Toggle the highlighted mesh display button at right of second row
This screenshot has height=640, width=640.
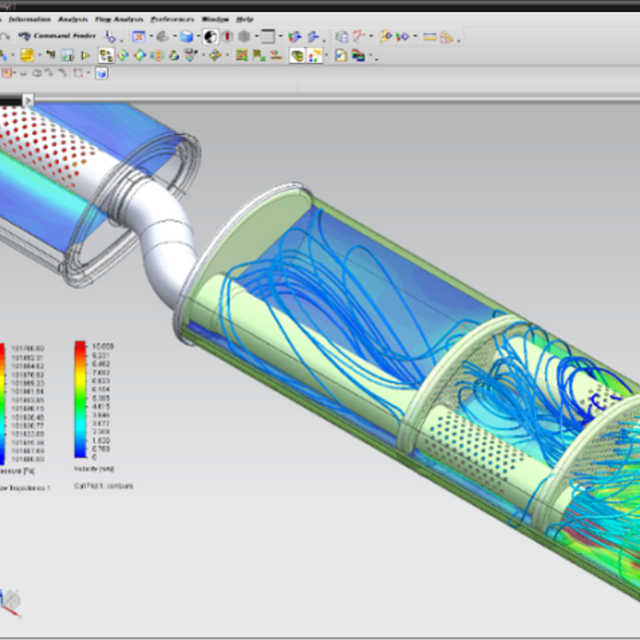click(x=297, y=55)
